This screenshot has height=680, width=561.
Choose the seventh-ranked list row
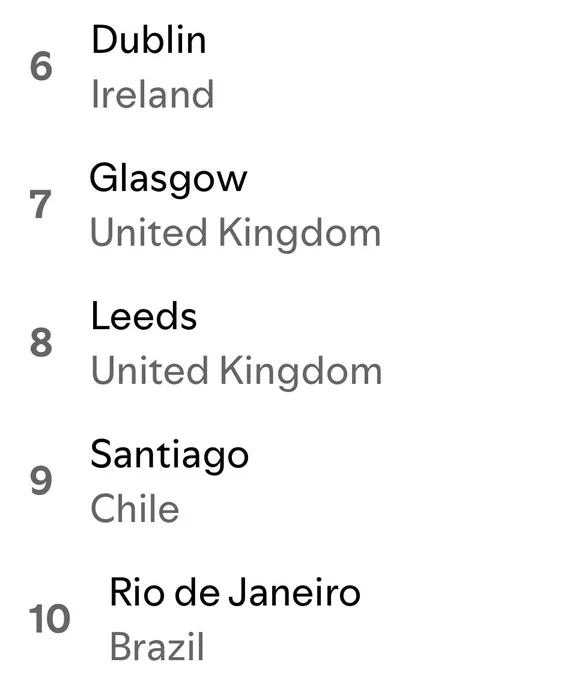point(280,205)
